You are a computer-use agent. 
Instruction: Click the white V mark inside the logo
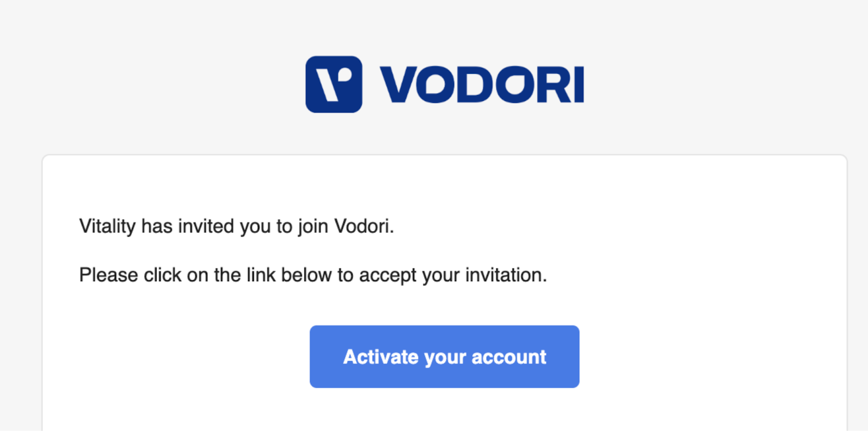click(x=327, y=86)
